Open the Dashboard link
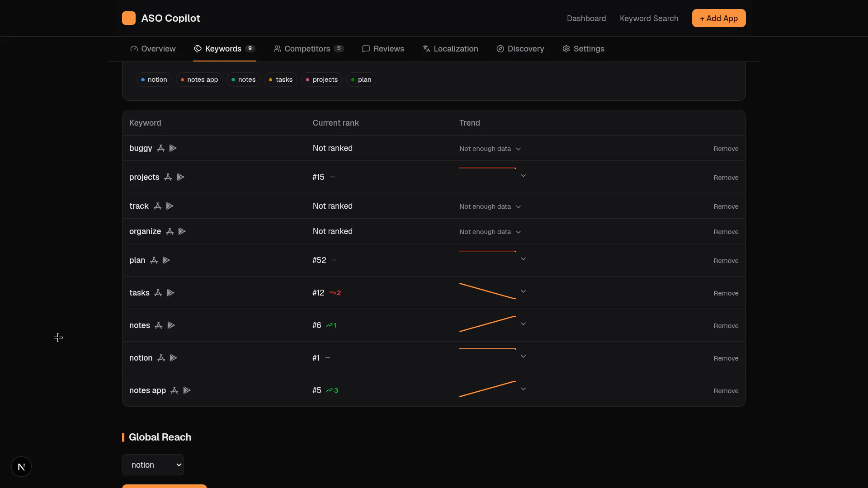 click(x=586, y=19)
